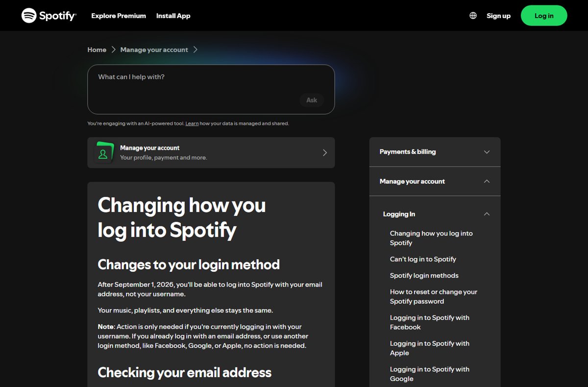Click the main title Changing how you log into Spotify
The height and width of the screenshot is (387, 588).
click(182, 217)
